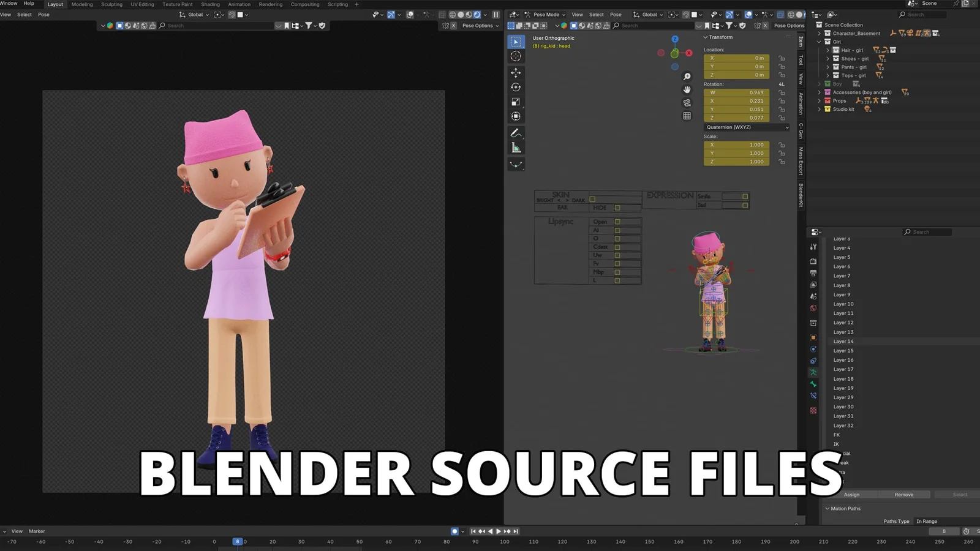Expand the Props collection in the outliner

click(x=820, y=100)
